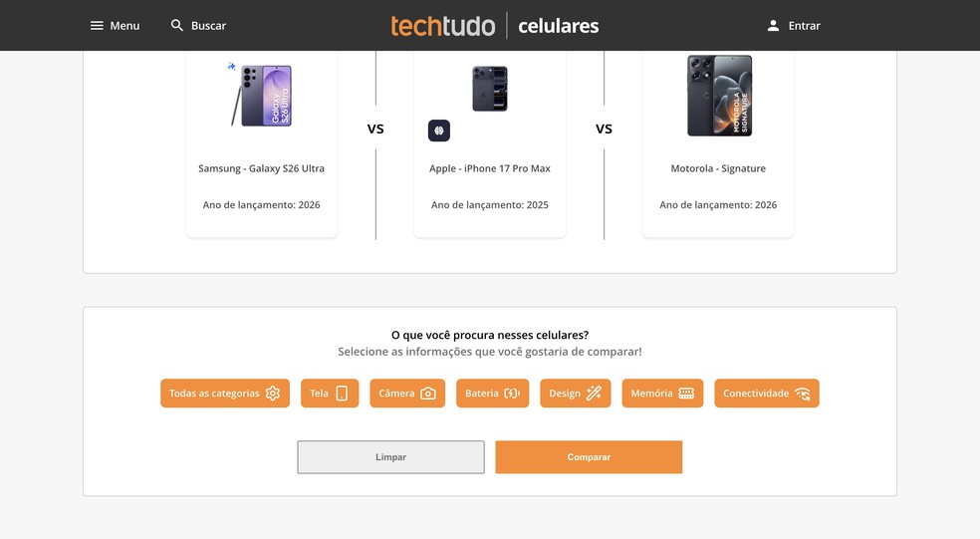The height and width of the screenshot is (539, 980).
Task: Click the Entrar login text
Action: click(x=804, y=26)
